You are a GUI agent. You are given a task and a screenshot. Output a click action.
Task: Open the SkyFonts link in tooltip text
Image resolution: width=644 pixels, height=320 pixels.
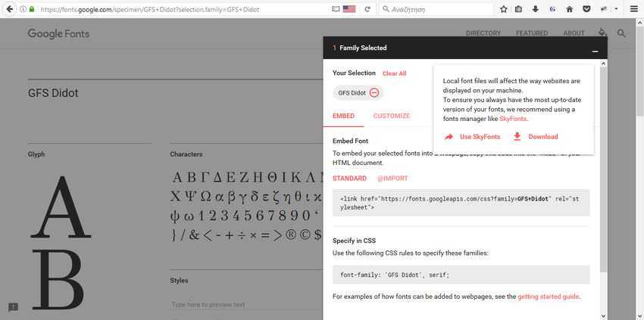coord(513,119)
